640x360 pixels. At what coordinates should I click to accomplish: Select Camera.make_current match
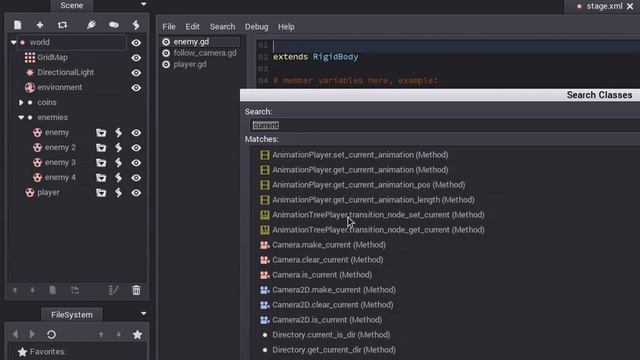click(x=329, y=245)
